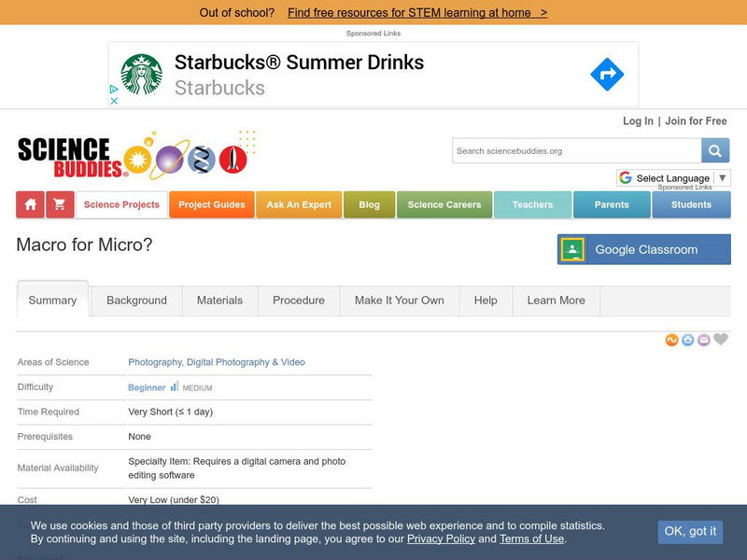Open the free STEM resources link
The width and height of the screenshot is (747, 560).
417,13
